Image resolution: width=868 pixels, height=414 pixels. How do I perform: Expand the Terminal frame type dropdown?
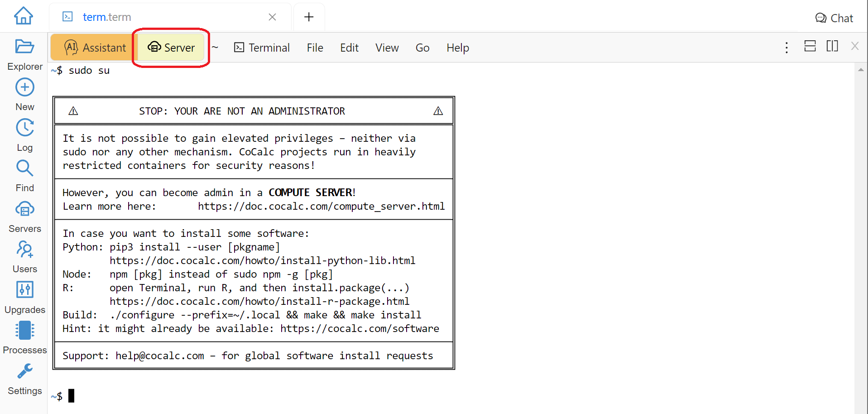262,48
